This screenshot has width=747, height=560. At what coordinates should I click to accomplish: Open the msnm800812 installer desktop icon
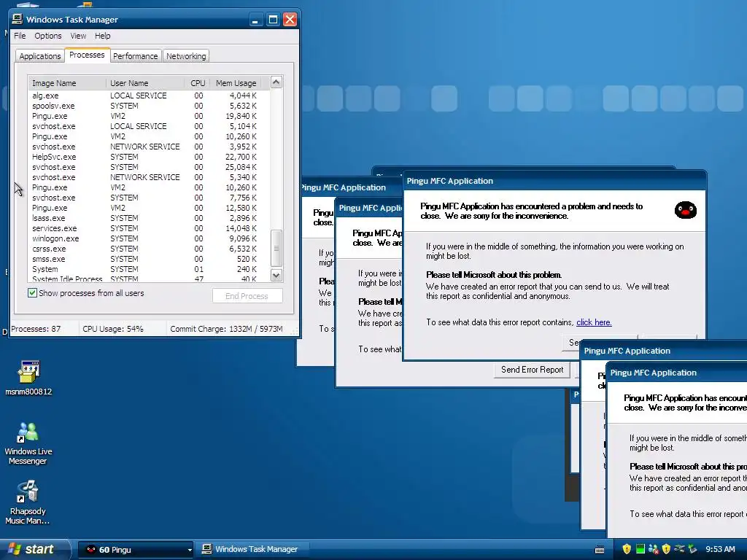click(28, 378)
